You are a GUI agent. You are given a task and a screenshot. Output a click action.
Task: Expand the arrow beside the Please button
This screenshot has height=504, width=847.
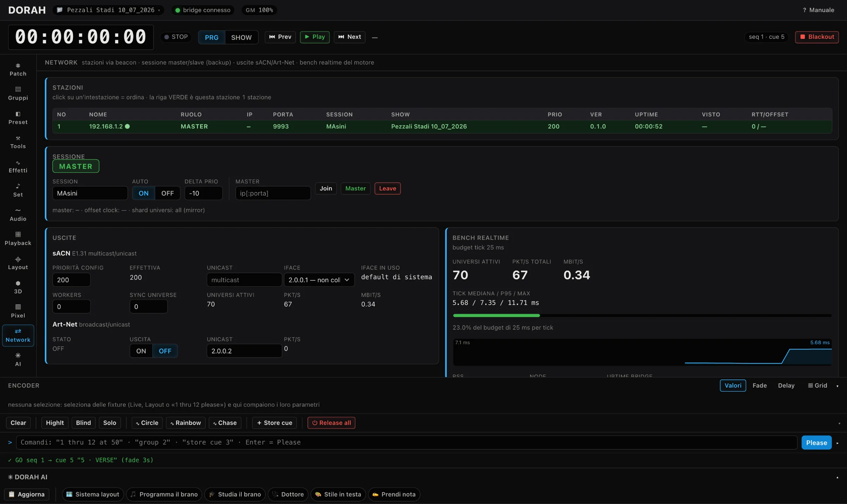point(837,443)
